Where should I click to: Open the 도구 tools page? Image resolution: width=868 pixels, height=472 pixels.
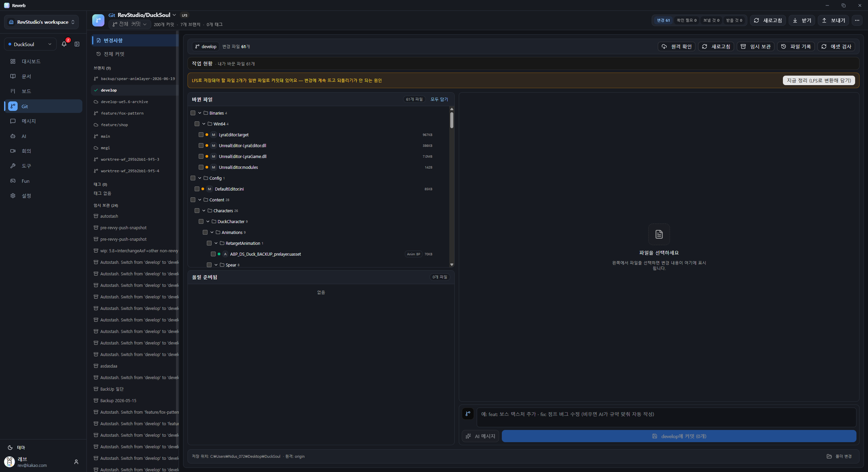tap(43, 166)
